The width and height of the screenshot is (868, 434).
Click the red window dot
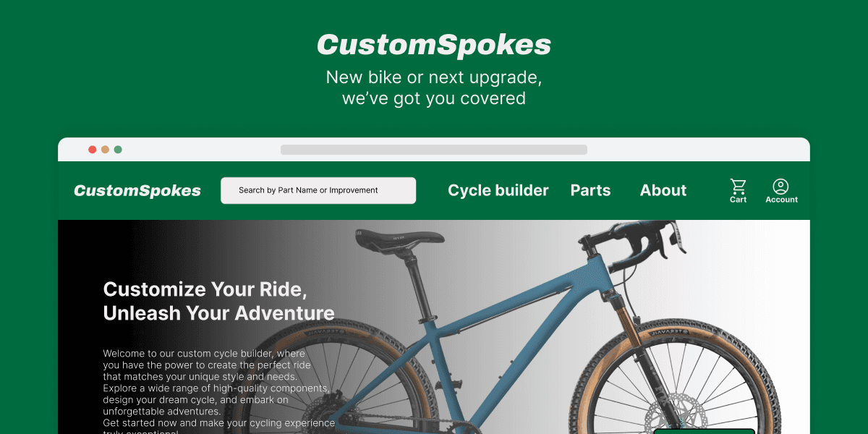click(93, 150)
